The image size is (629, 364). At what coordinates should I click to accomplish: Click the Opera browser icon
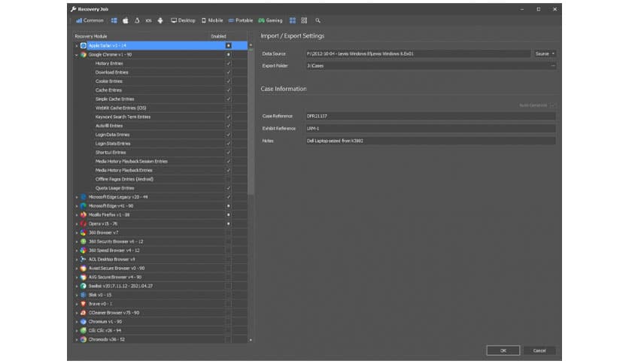[84, 223]
